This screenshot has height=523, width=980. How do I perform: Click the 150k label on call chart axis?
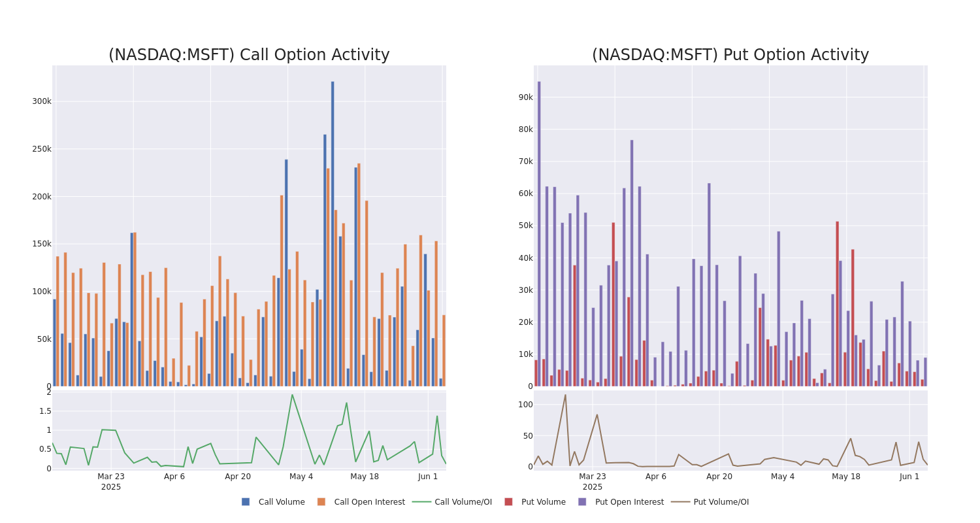pyautogui.click(x=42, y=244)
